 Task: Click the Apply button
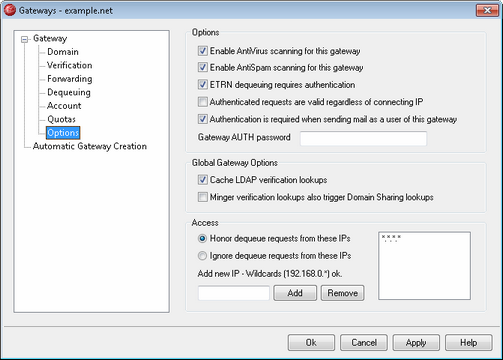416,343
